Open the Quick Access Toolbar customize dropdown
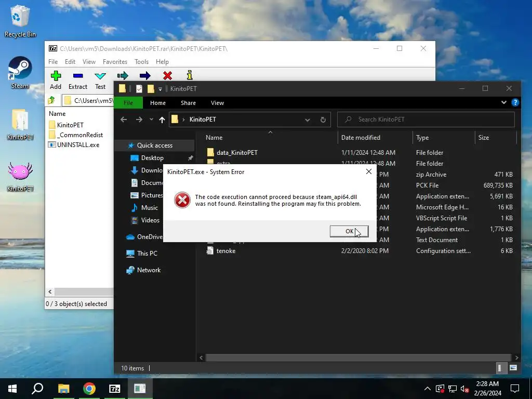532x399 pixels. (x=160, y=89)
